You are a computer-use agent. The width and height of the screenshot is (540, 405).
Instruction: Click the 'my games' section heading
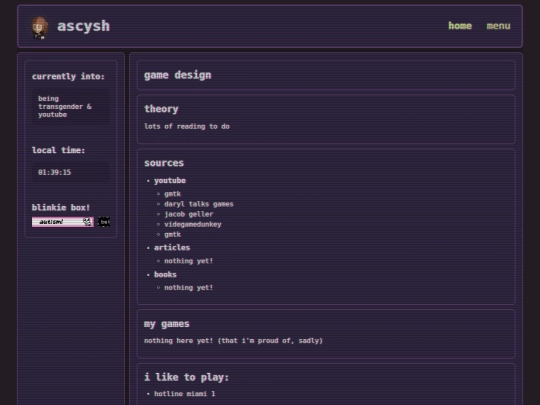coord(167,324)
